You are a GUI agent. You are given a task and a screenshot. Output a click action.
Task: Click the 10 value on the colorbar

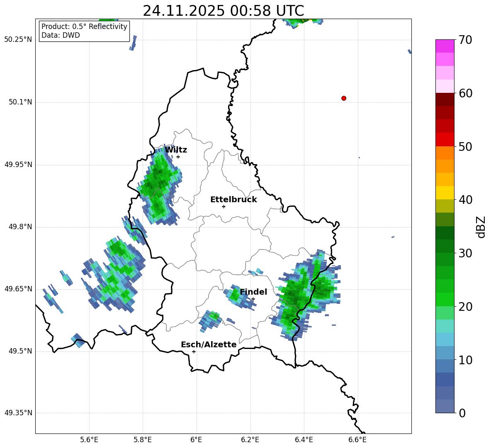click(465, 360)
